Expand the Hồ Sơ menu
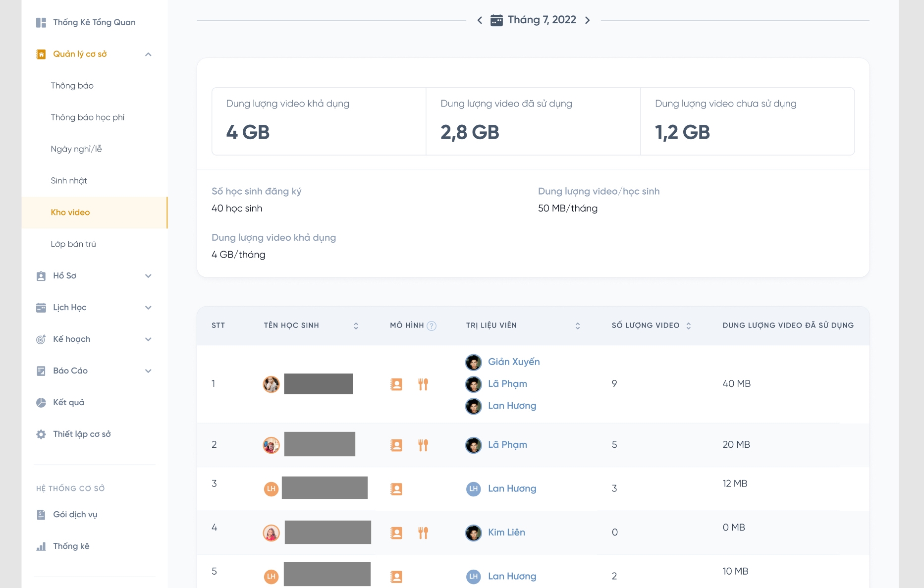The width and height of the screenshot is (924, 588). click(x=148, y=276)
